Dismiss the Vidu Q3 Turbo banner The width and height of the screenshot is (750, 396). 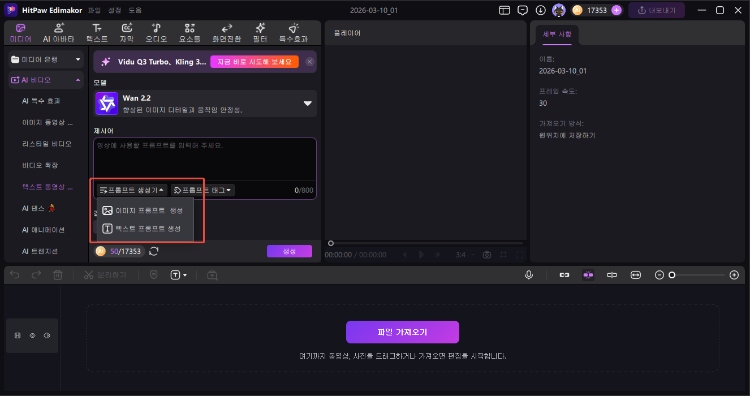coord(309,62)
